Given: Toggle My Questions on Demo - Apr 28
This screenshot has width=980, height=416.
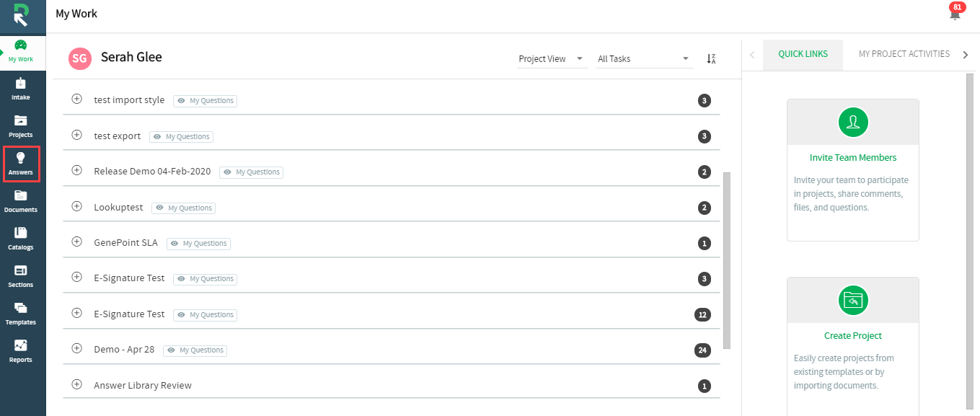Looking at the screenshot, I should 195,350.
